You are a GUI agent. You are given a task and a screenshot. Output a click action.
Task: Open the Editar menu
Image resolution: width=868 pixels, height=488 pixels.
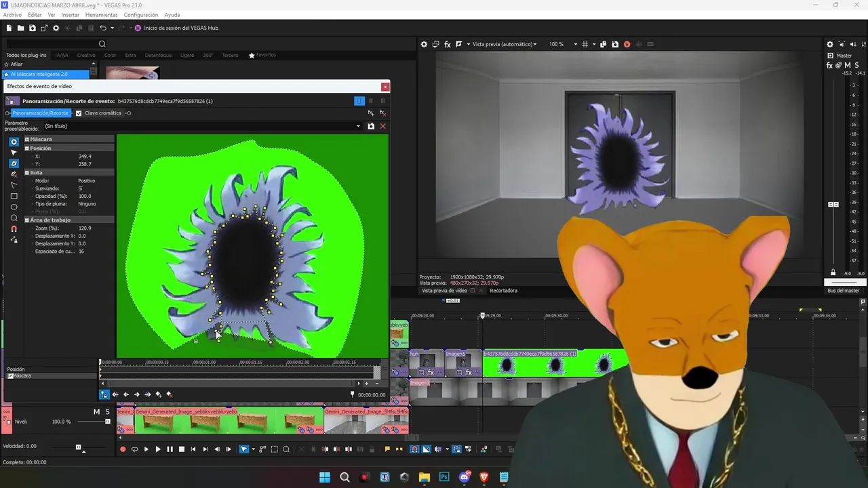[35, 15]
